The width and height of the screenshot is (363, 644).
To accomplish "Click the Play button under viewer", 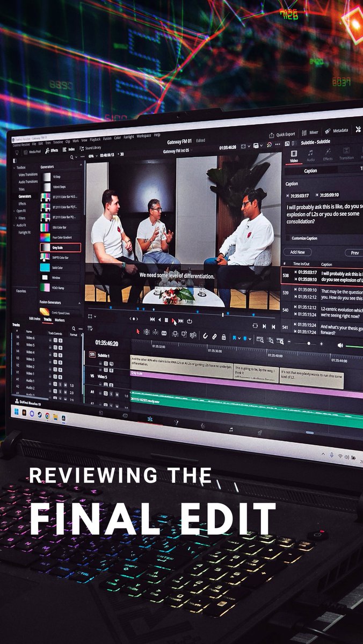I will click(x=173, y=320).
